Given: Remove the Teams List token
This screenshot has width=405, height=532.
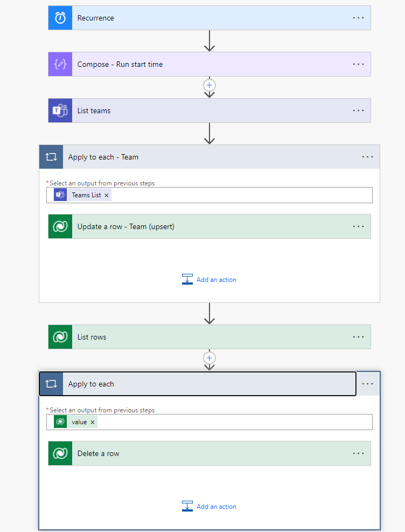Looking at the screenshot, I should [x=107, y=195].
